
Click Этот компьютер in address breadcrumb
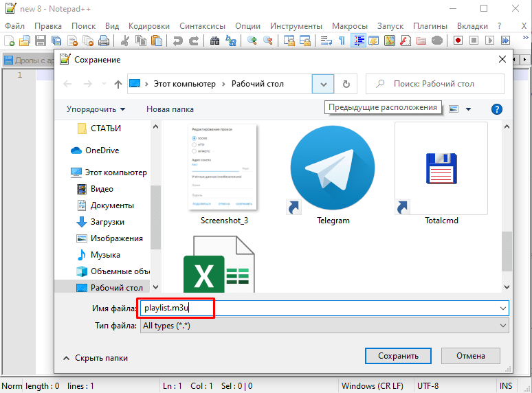pyautogui.click(x=185, y=84)
